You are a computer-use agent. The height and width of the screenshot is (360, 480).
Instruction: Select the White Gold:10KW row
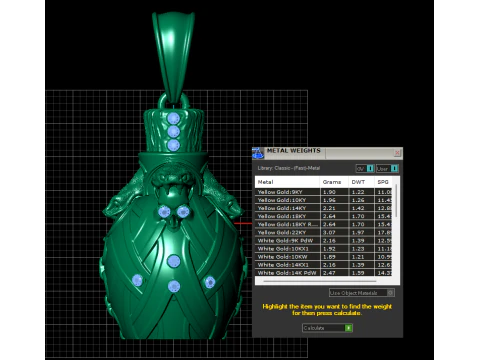pyautogui.click(x=324, y=257)
